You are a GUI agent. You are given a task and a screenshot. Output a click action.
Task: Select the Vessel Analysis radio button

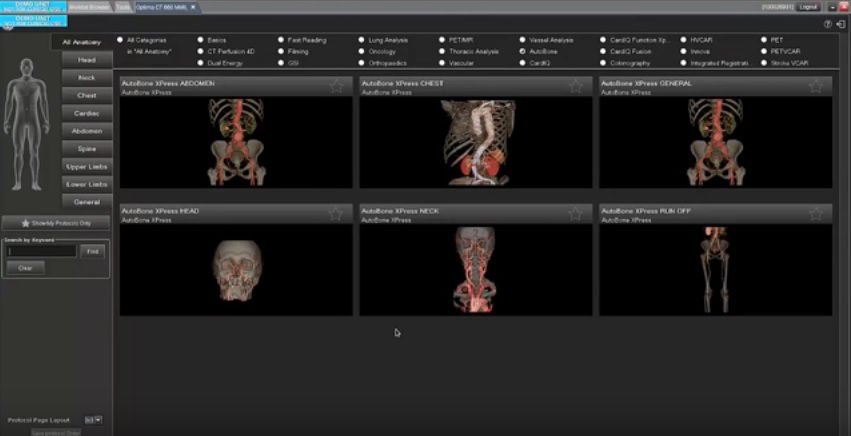pos(523,40)
